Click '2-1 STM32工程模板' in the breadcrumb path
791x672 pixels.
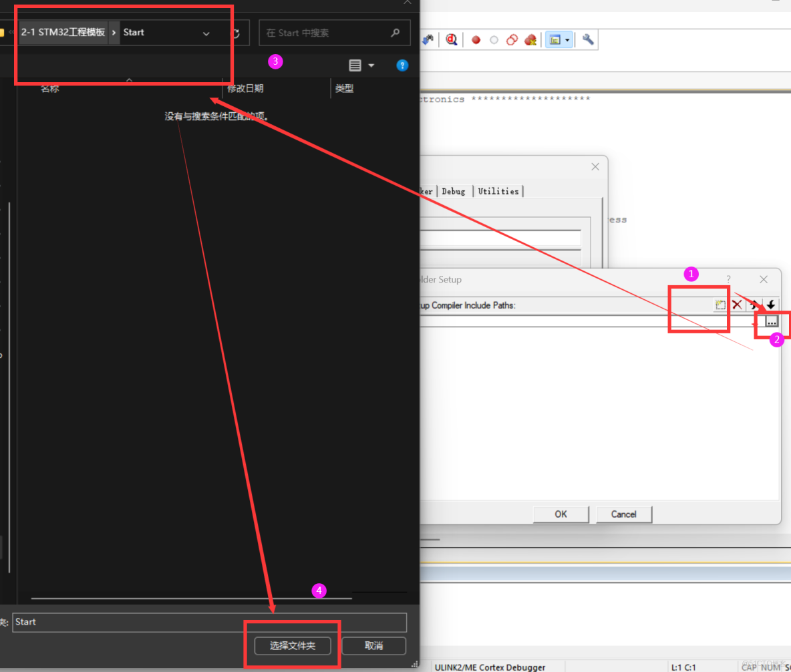click(63, 32)
